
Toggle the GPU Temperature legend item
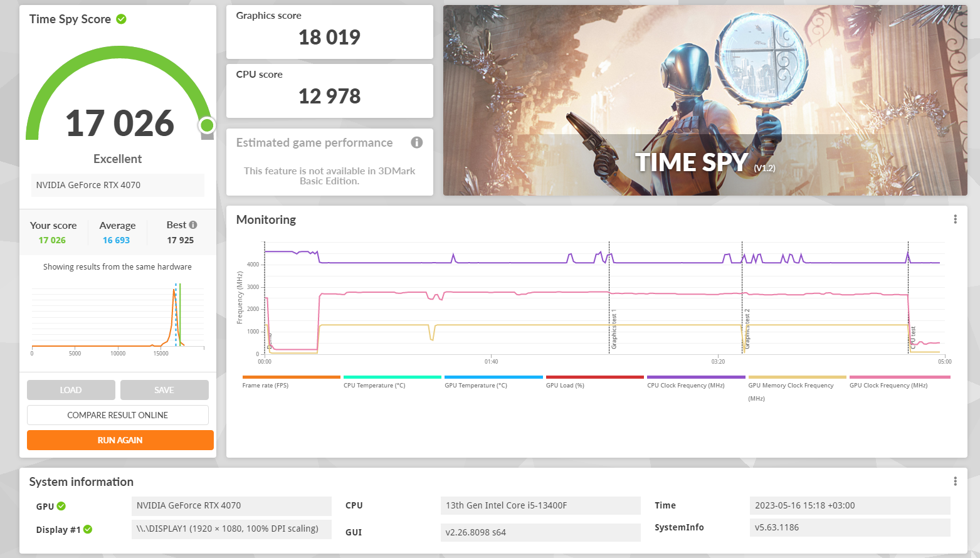(x=493, y=382)
